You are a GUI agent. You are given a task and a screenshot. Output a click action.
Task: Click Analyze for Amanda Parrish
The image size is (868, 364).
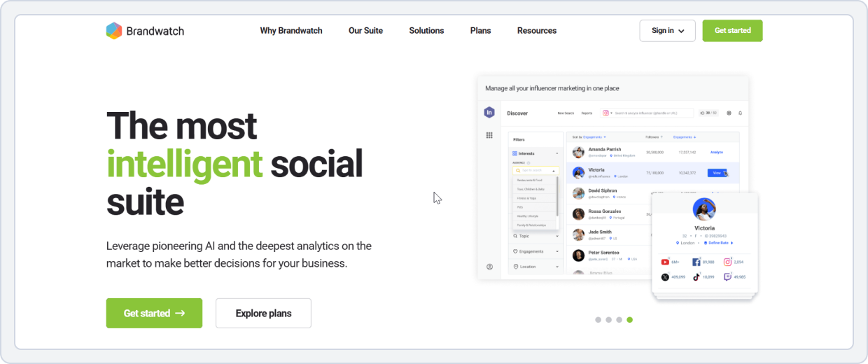pyautogui.click(x=716, y=152)
